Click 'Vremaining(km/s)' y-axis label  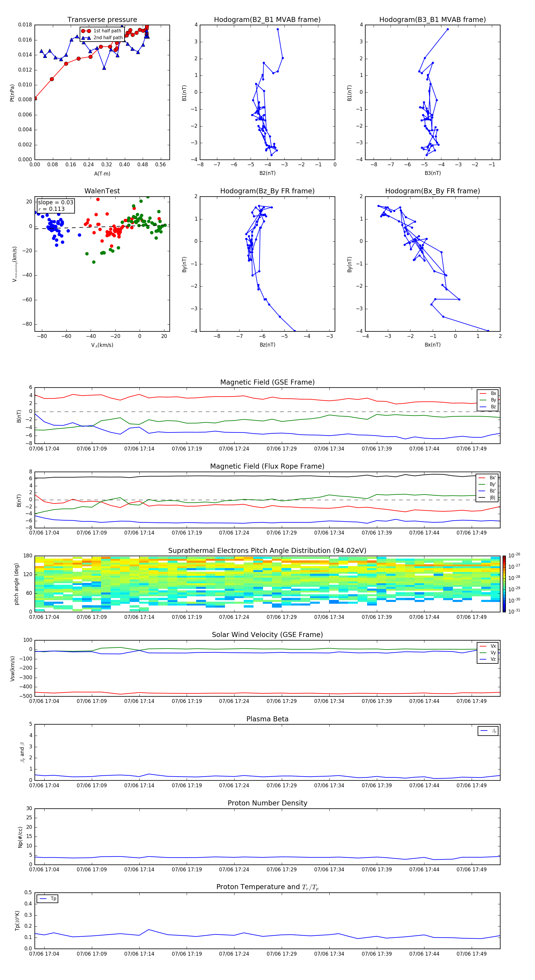tap(15, 264)
